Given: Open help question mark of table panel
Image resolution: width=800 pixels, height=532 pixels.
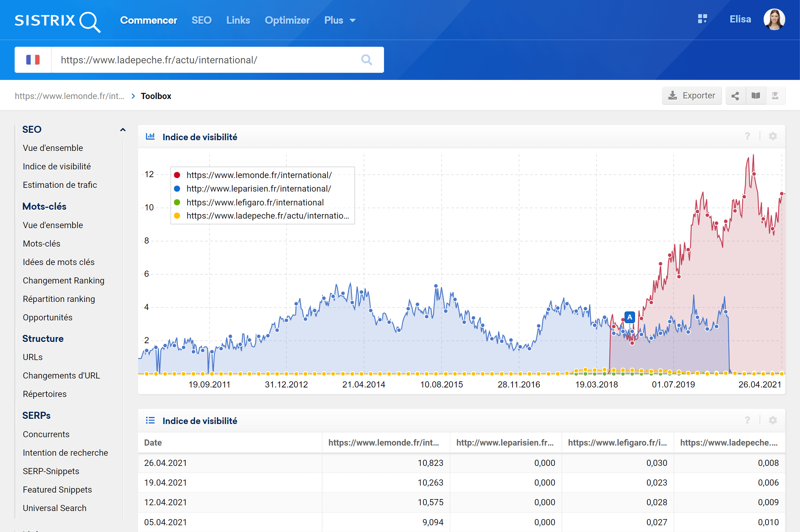Looking at the screenshot, I should click(747, 420).
